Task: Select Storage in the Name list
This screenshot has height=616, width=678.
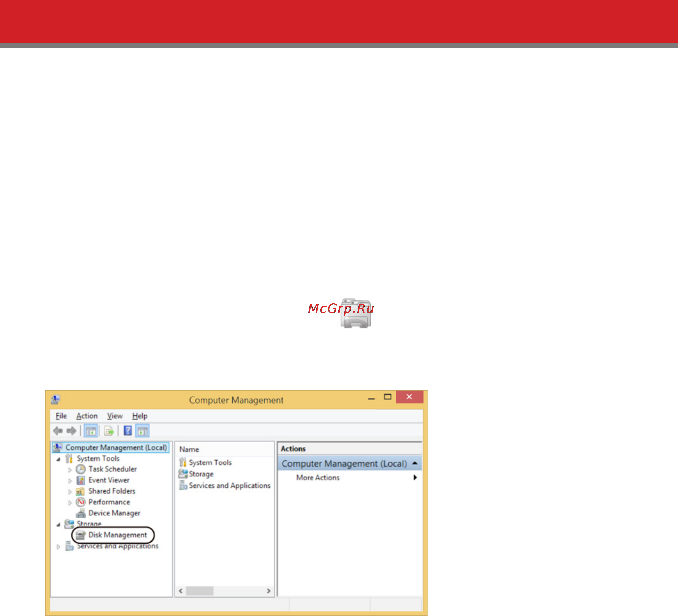Action: pyautogui.click(x=201, y=474)
